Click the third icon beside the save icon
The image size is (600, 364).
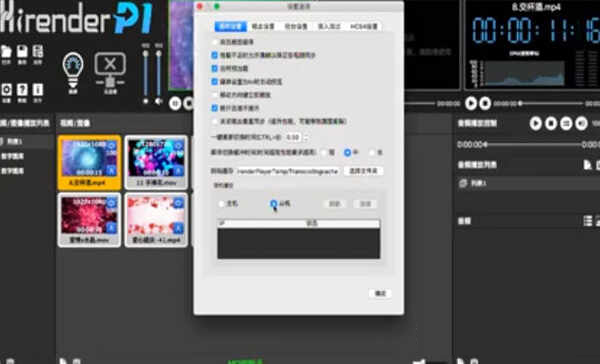point(38,51)
